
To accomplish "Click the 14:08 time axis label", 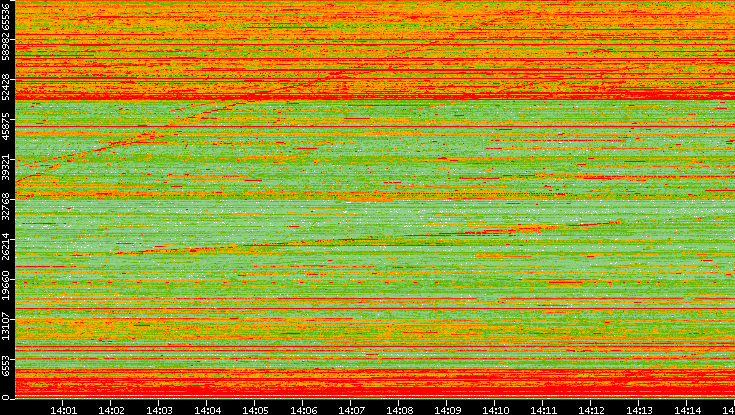I will pyautogui.click(x=399, y=410).
